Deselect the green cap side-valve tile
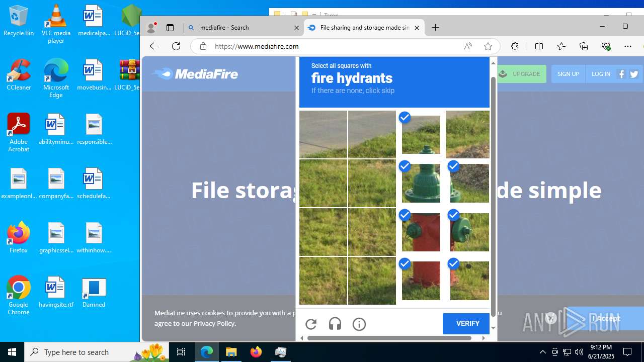The width and height of the screenshot is (644, 362). point(469,232)
